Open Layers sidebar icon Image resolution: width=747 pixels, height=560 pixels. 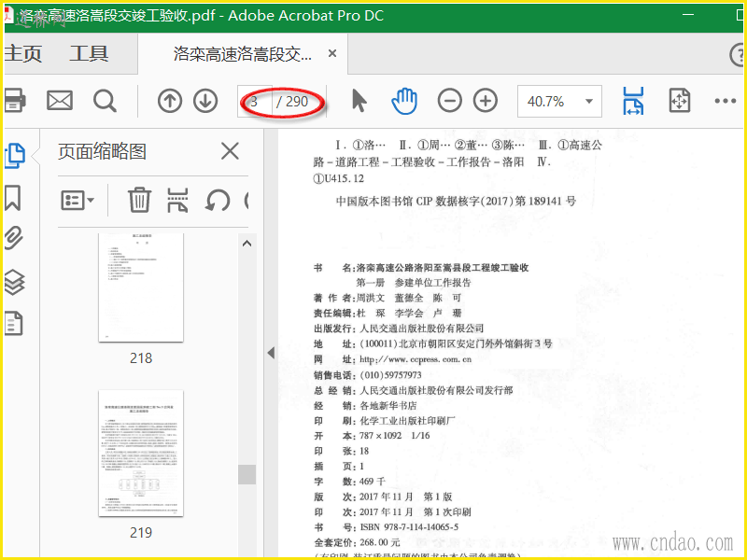(x=14, y=282)
